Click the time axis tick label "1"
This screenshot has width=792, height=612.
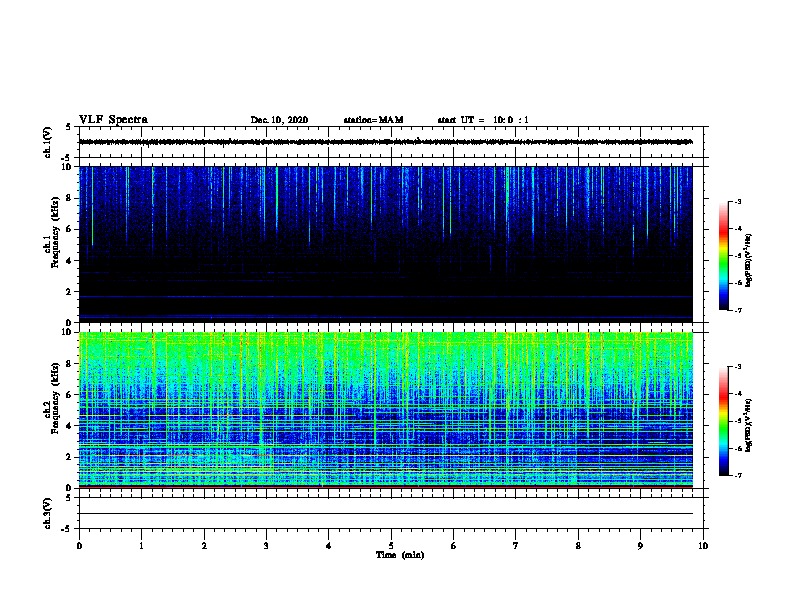pos(141,546)
